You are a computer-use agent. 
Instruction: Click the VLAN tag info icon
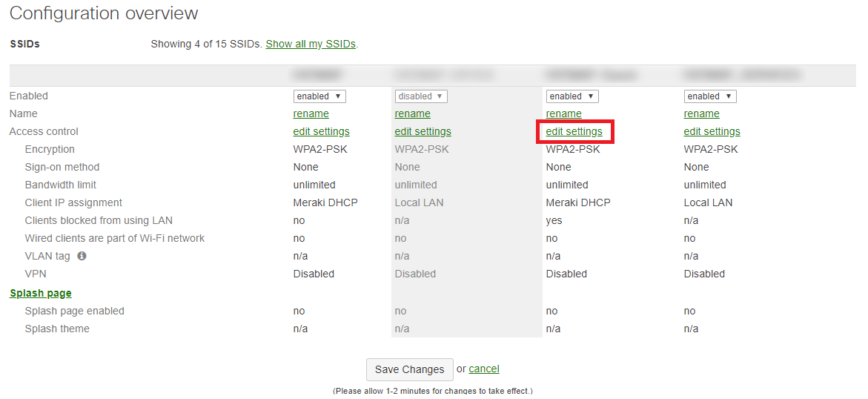82,256
